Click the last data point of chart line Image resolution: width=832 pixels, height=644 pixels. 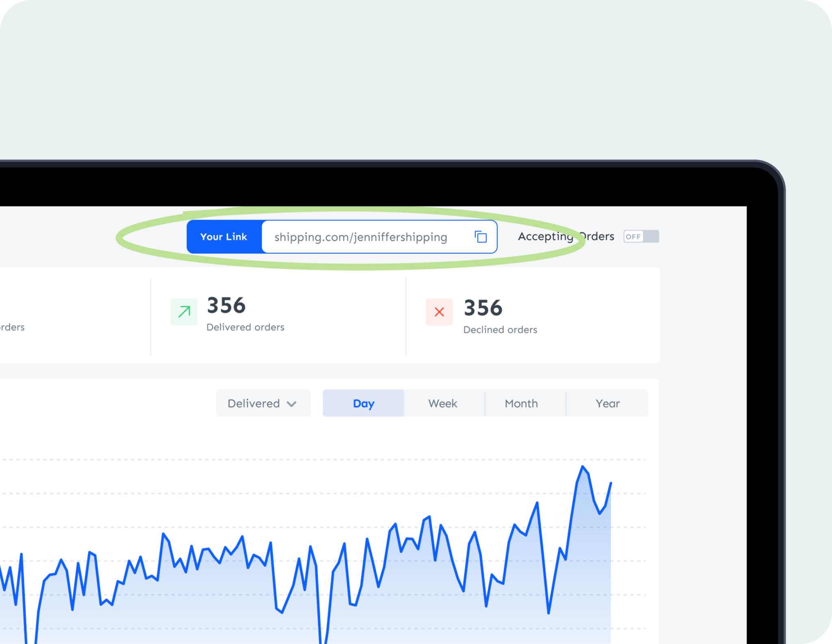(611, 483)
